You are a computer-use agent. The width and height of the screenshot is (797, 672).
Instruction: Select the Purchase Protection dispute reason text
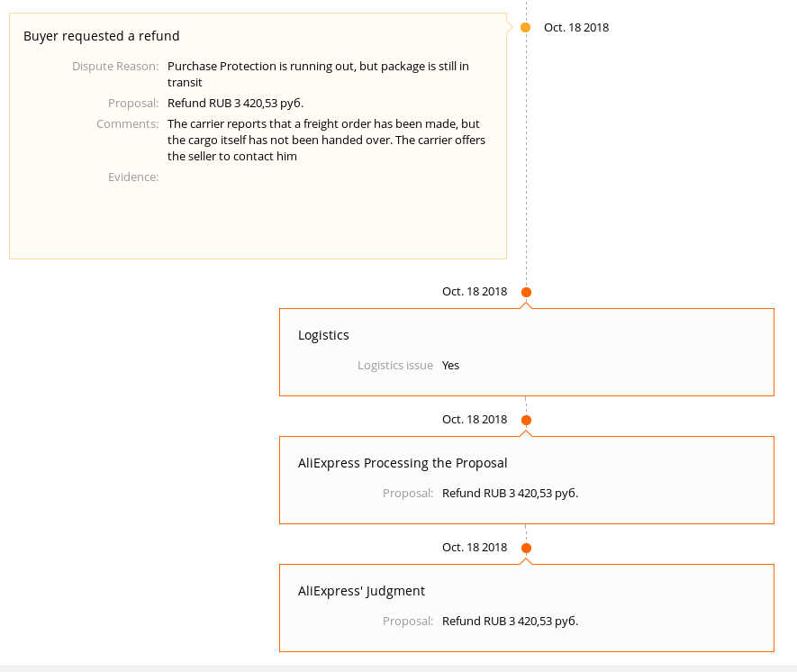(318, 74)
